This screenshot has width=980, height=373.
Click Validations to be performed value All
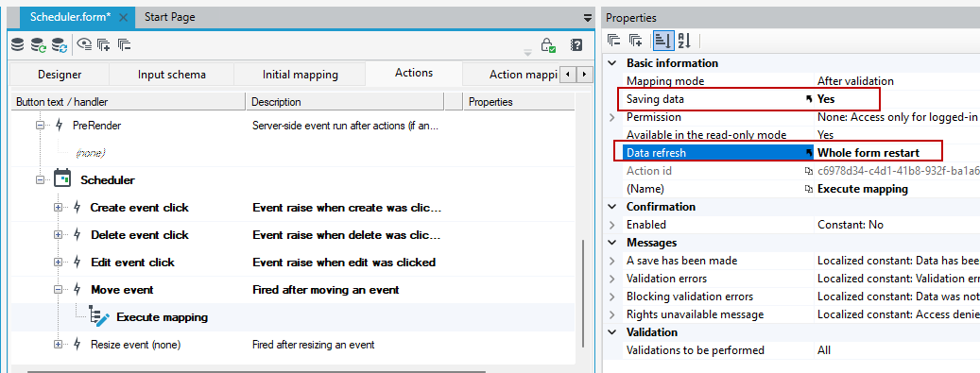pos(824,350)
